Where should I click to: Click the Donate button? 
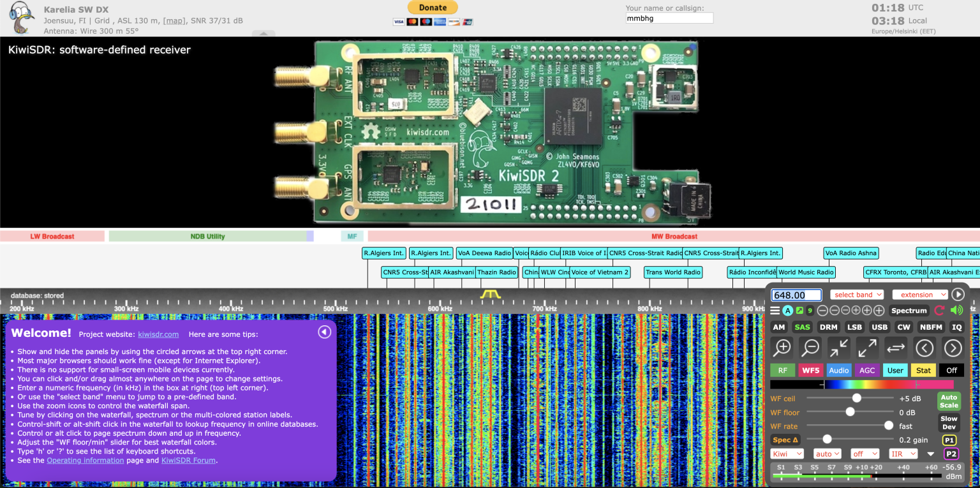click(x=433, y=8)
